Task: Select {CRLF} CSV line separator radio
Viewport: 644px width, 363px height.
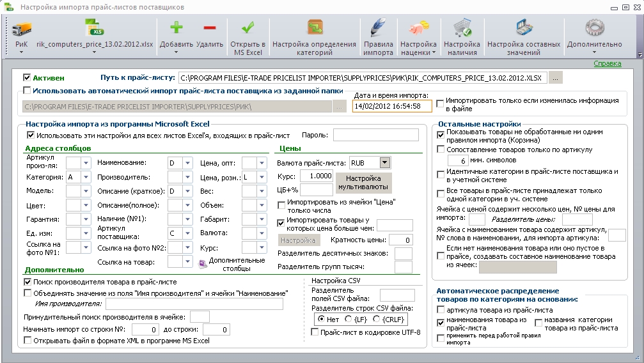Action: point(376,319)
